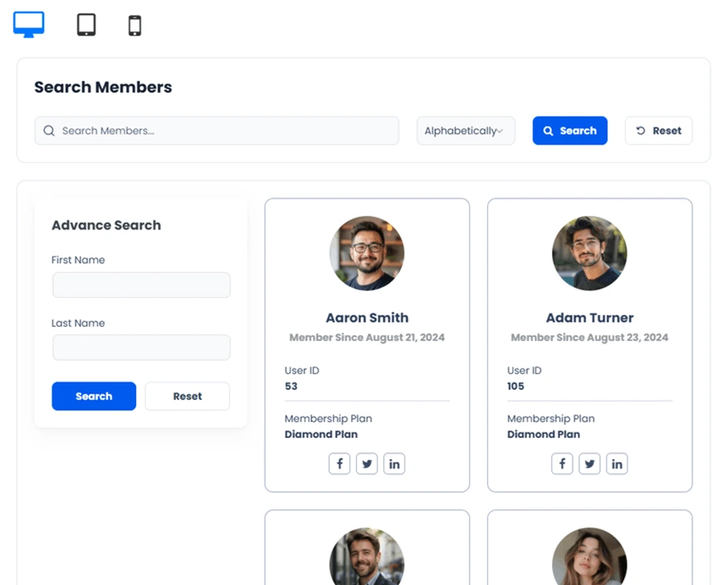Open the Alphabetically sort dropdown

tap(466, 130)
